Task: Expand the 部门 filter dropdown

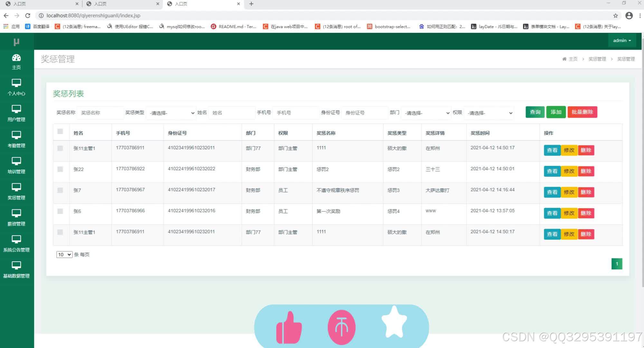Action: (426, 113)
